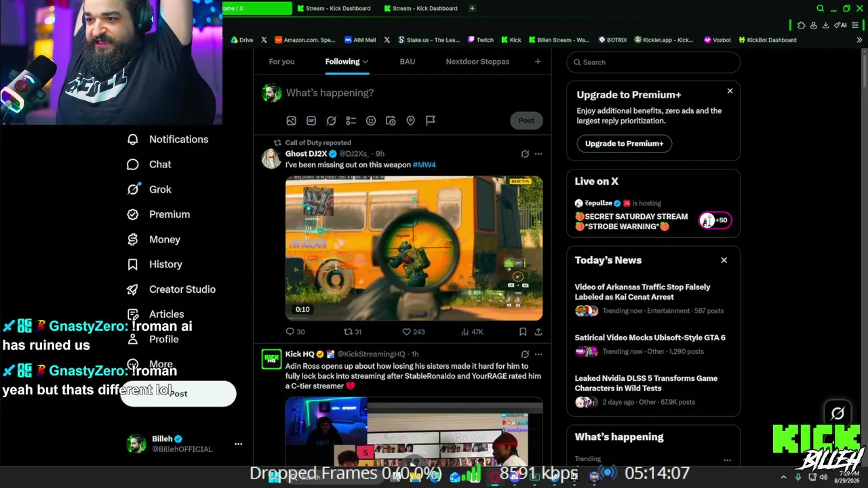Tag a location on the post
868x488 pixels.
click(x=410, y=121)
